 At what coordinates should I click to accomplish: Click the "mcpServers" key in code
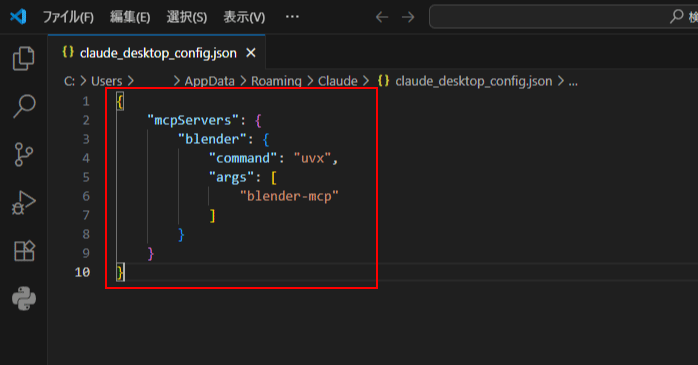[193, 120]
